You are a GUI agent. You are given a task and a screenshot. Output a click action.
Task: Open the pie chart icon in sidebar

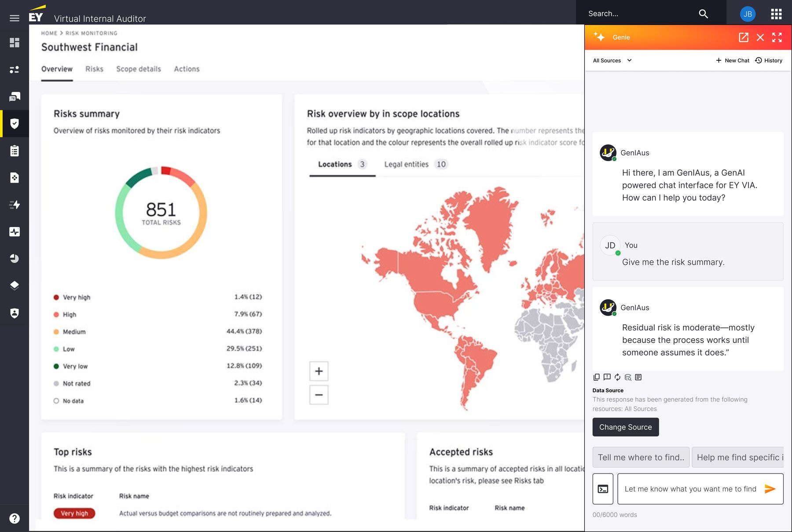pos(15,258)
